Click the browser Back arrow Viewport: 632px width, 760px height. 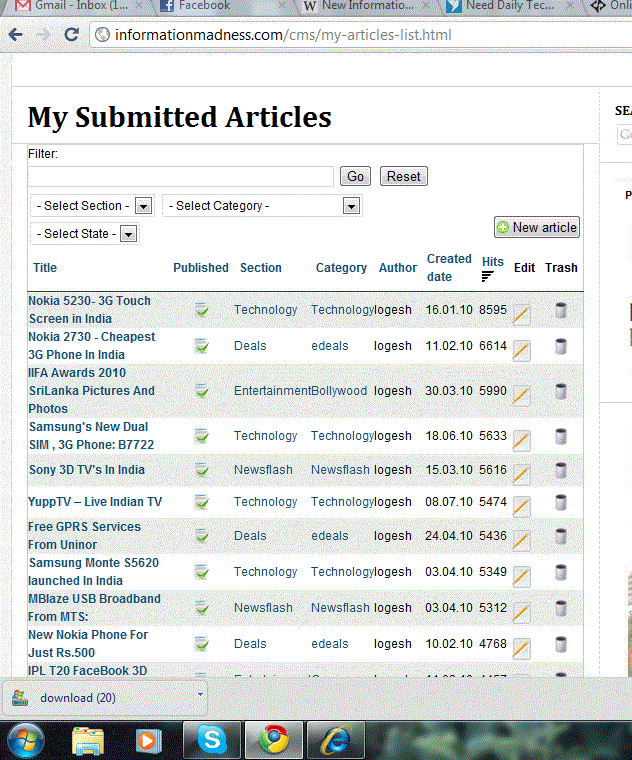[16, 35]
